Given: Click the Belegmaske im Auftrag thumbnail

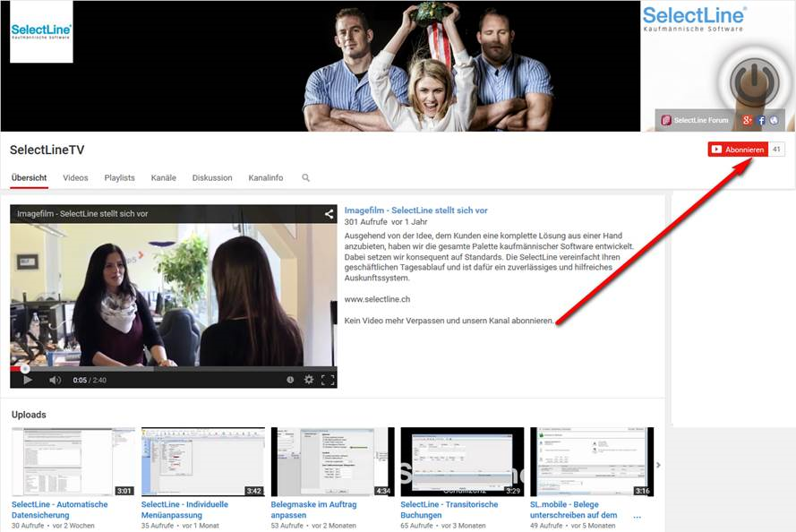Looking at the screenshot, I should pyautogui.click(x=332, y=462).
